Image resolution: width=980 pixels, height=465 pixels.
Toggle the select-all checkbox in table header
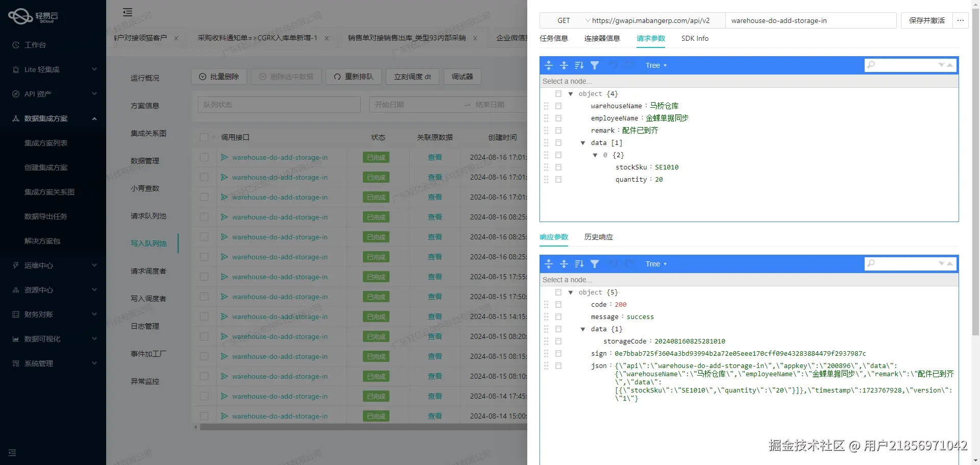coord(204,137)
